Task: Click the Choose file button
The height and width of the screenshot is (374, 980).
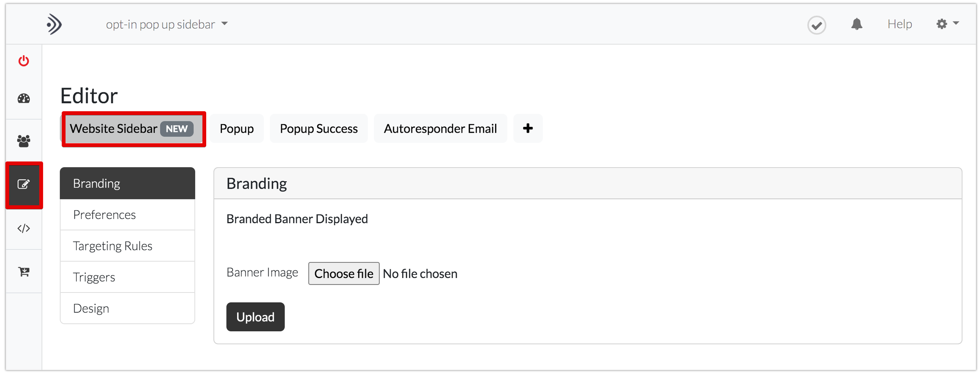Action: [x=344, y=273]
